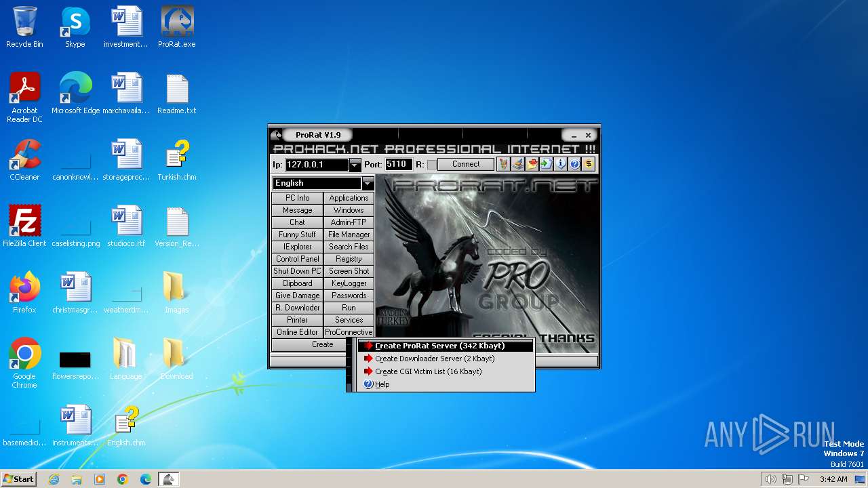This screenshot has width=868, height=488.
Task: Select the Acrobat Reader DC desktop icon
Action: pos(24,98)
